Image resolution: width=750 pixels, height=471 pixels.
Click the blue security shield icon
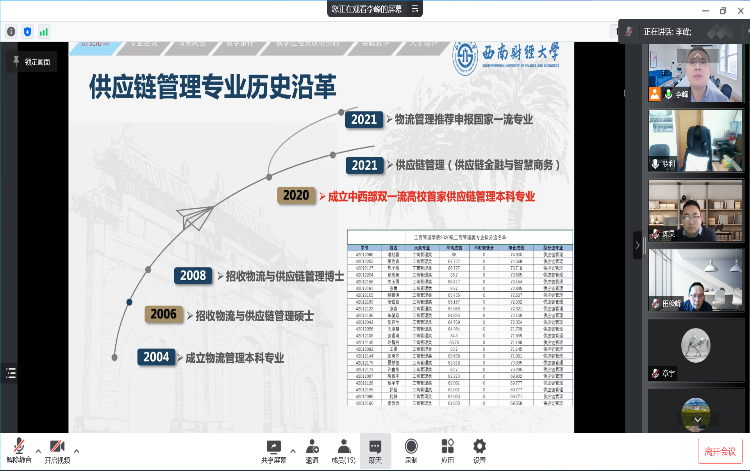click(26, 31)
